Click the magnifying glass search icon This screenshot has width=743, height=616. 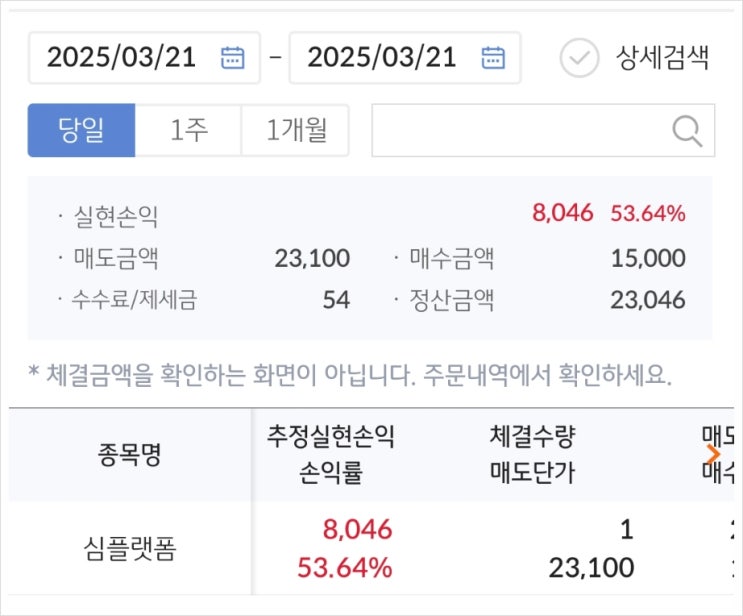pyautogui.click(x=687, y=130)
